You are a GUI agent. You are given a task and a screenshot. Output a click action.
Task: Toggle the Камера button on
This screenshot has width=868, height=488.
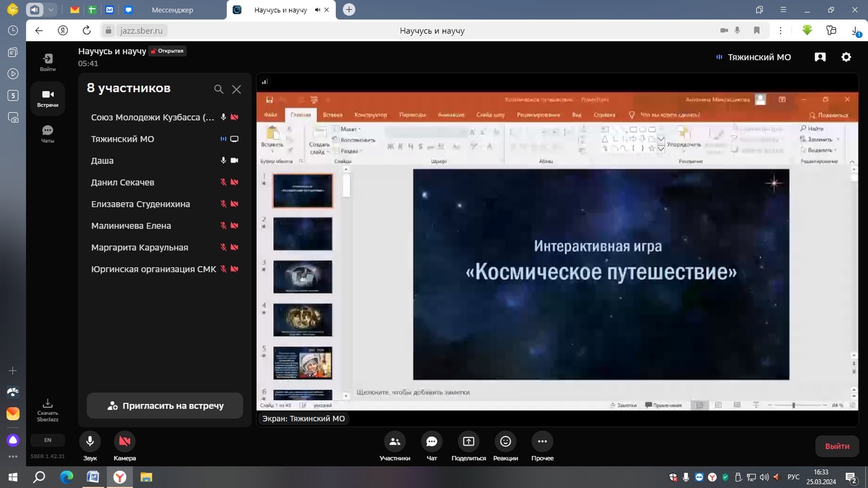click(x=125, y=441)
